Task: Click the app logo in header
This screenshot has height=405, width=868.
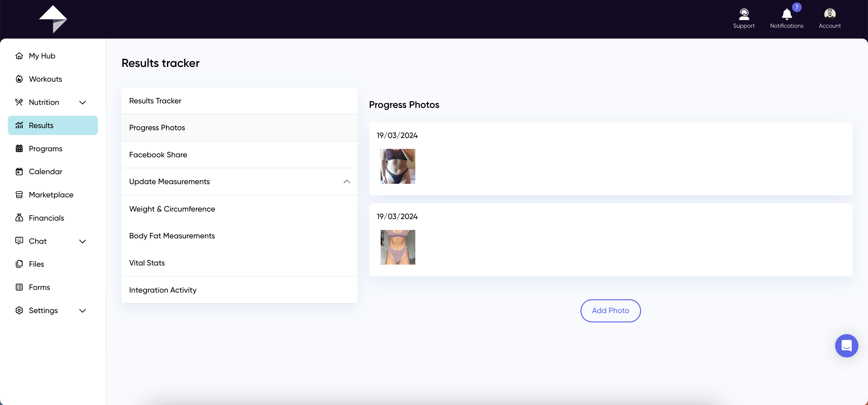Action: point(53,19)
